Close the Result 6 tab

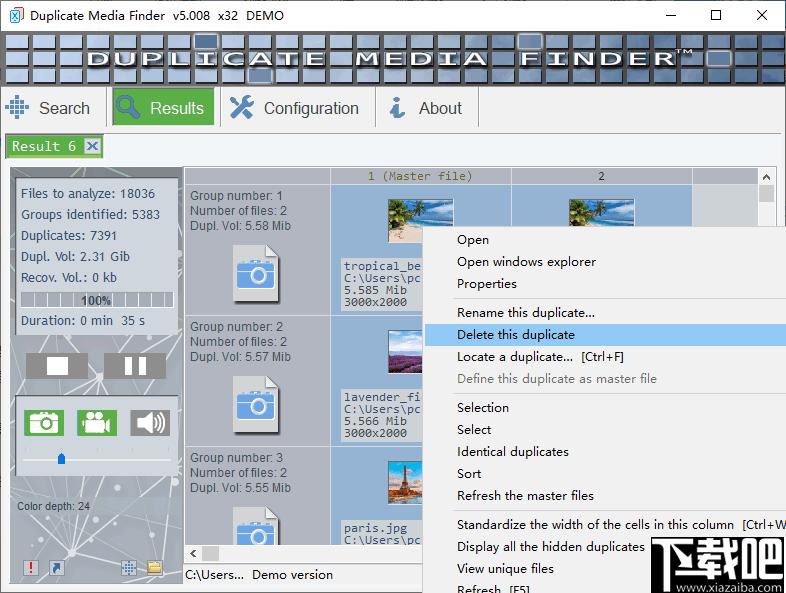coord(92,146)
